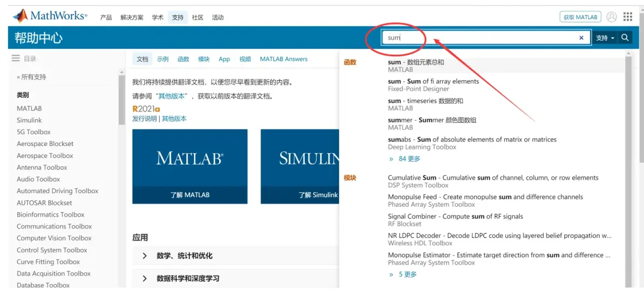Open the 学术 menu
Image resolution: width=644 pixels, height=296 pixels.
click(x=158, y=17)
